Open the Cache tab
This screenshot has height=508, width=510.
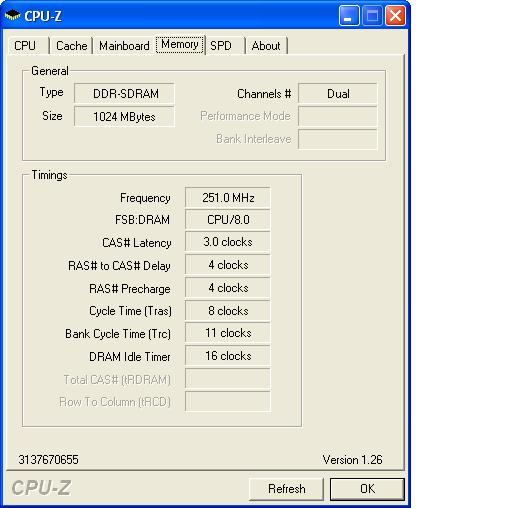click(72, 46)
